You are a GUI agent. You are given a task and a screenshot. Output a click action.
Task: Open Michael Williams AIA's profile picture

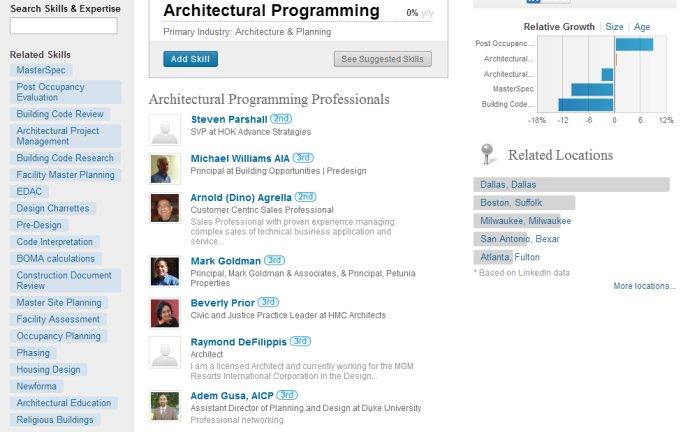[164, 168]
